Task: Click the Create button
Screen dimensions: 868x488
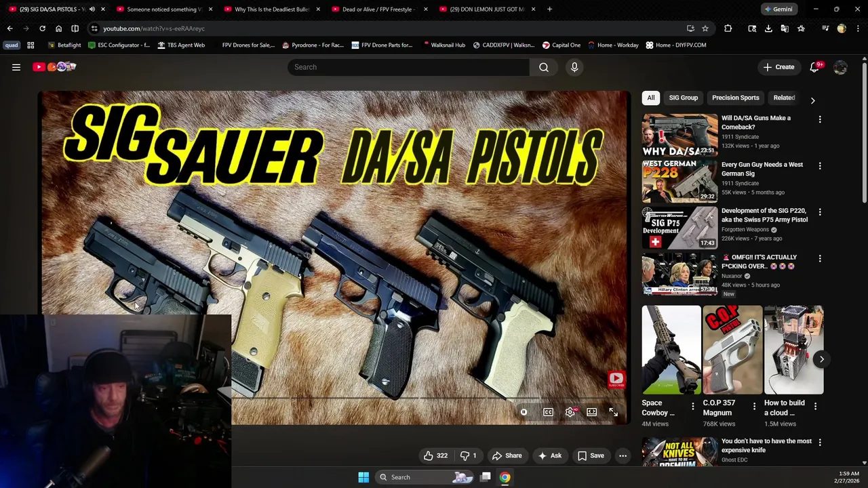Action: tap(778, 67)
